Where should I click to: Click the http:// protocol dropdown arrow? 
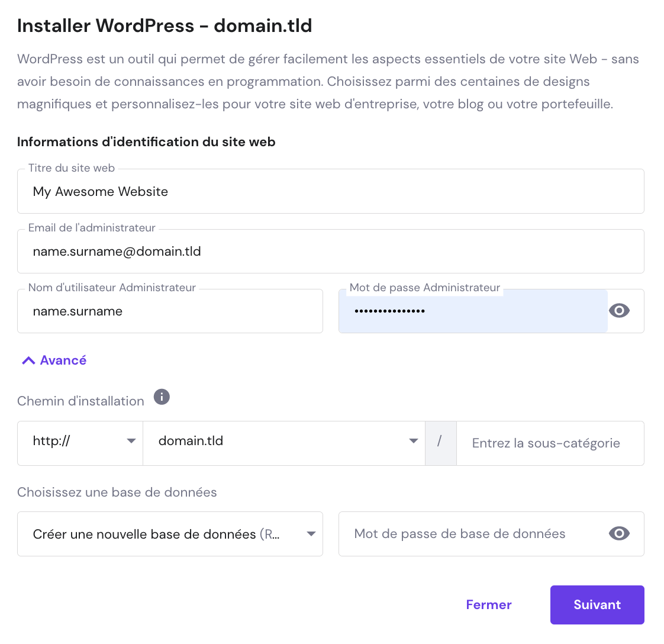(x=131, y=440)
